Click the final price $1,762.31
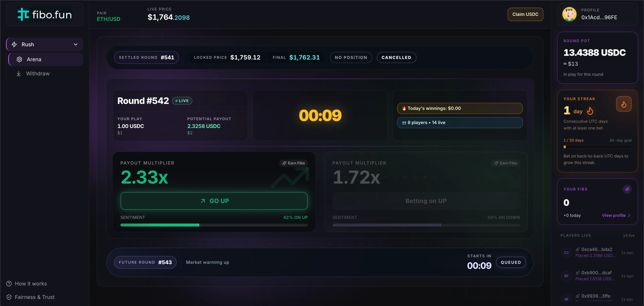 click(x=304, y=57)
